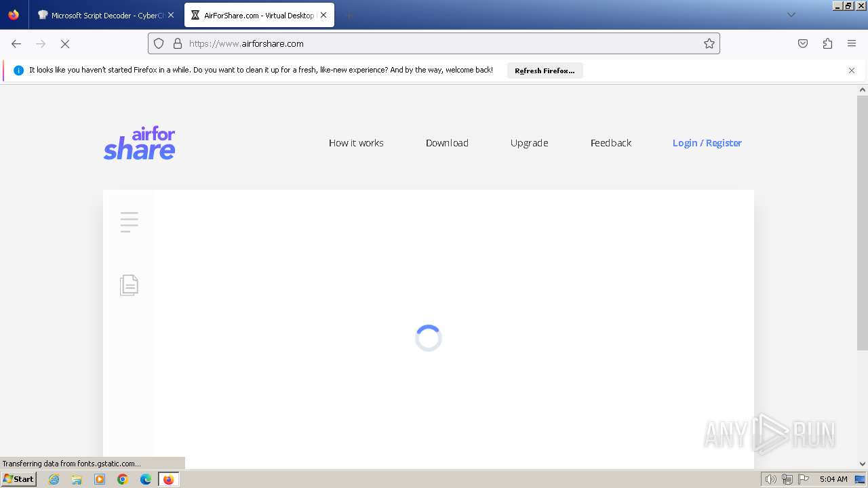This screenshot has width=868, height=488.
Task: View site security padlock info
Action: click(178, 43)
